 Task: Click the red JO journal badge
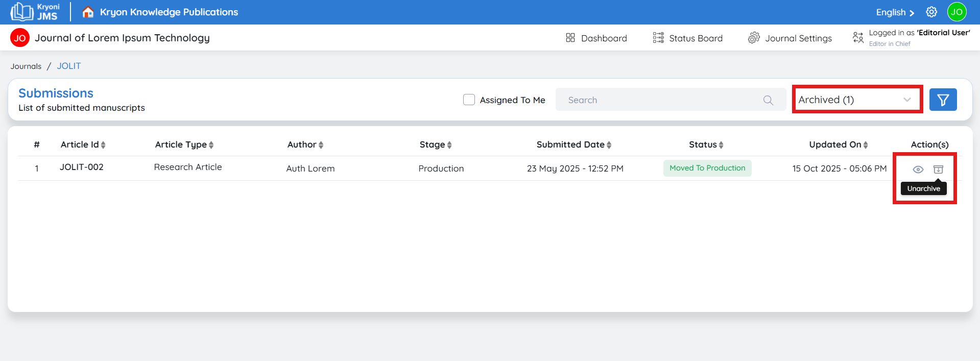tap(20, 38)
